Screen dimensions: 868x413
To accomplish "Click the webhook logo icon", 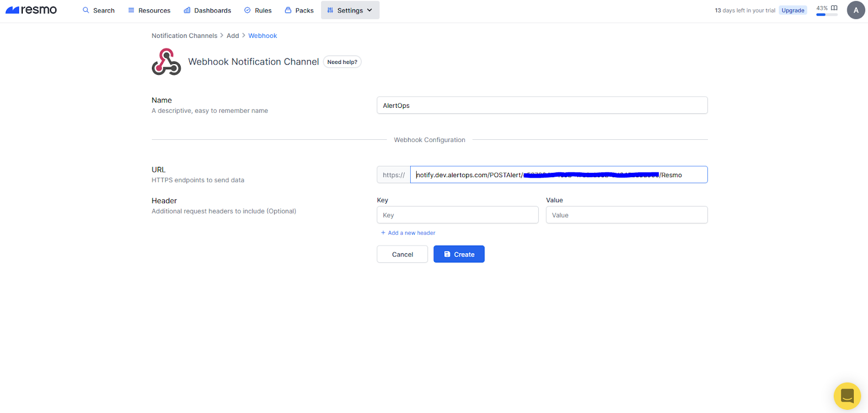I will tap(166, 62).
